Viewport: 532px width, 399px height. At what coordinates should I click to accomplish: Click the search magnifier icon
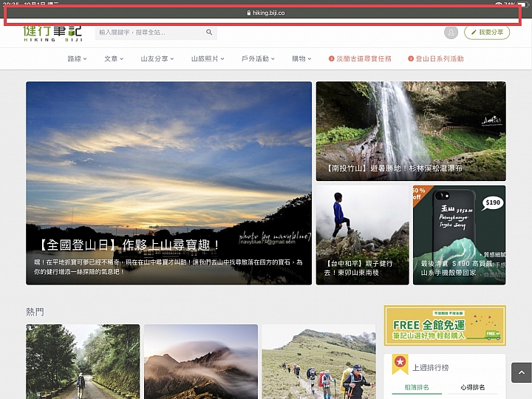tap(209, 33)
